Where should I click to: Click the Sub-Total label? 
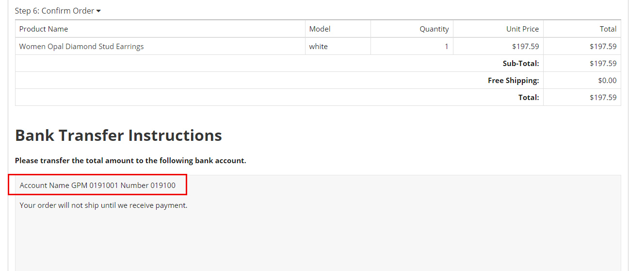coord(521,64)
